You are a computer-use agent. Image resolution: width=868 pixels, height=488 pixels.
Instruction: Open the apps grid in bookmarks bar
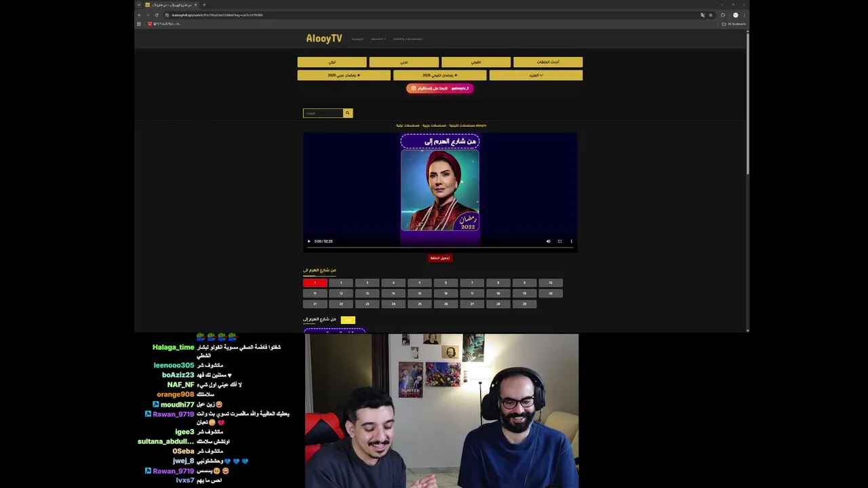pos(139,24)
